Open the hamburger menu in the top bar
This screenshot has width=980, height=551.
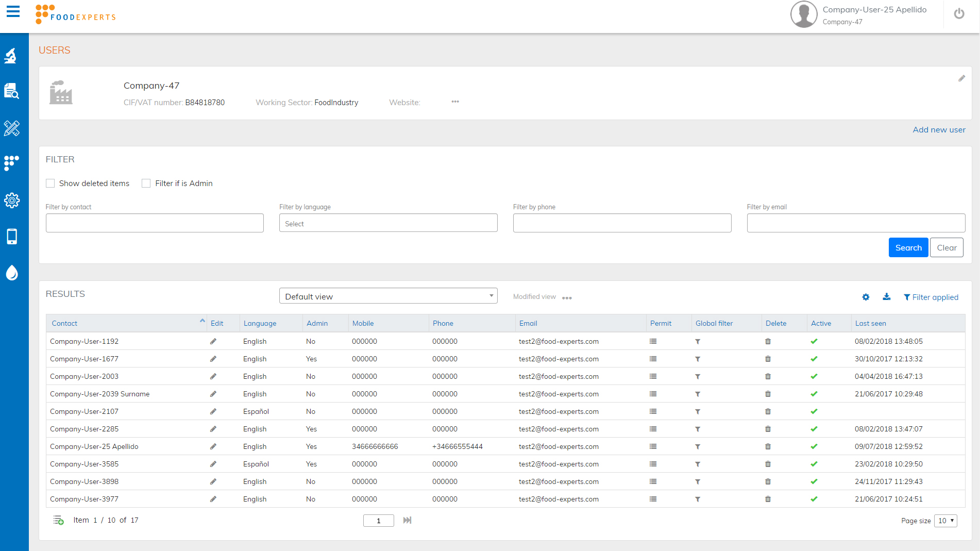pyautogui.click(x=13, y=12)
